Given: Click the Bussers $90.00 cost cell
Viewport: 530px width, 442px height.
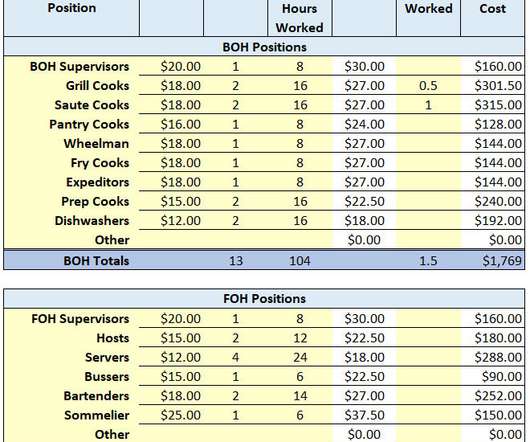Looking at the screenshot, I should pos(492,376).
